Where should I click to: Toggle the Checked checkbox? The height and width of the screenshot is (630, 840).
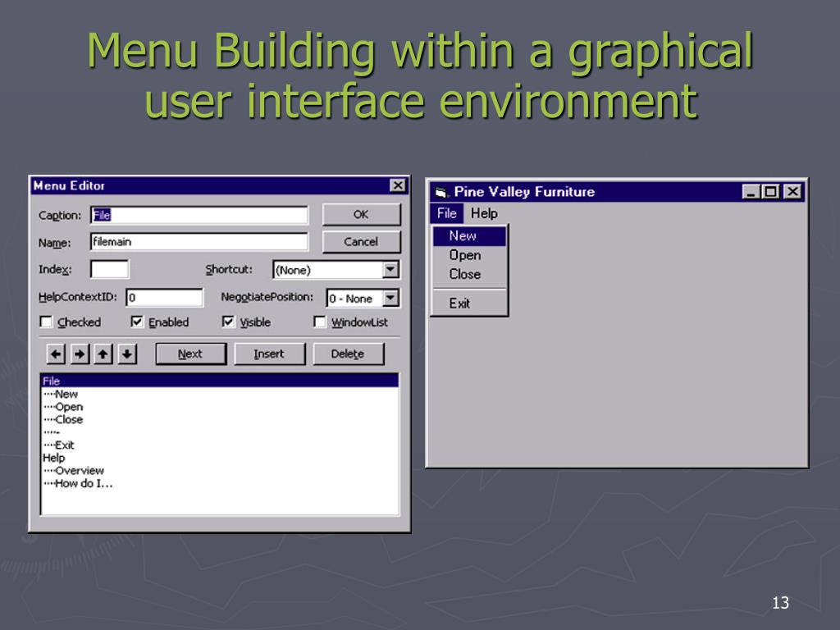pos(47,322)
